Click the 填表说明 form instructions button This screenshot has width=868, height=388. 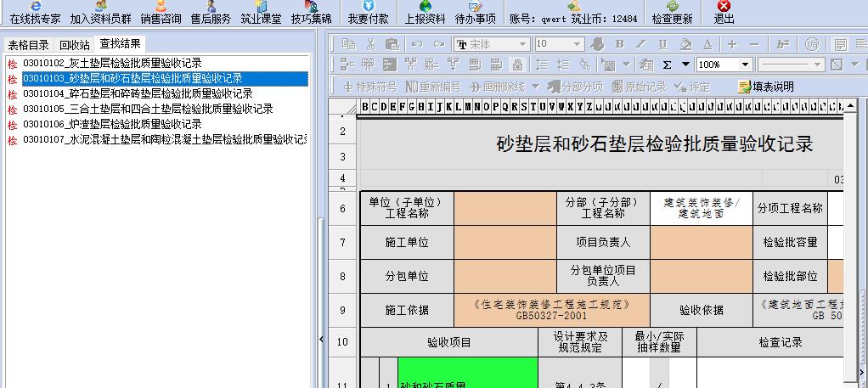766,86
